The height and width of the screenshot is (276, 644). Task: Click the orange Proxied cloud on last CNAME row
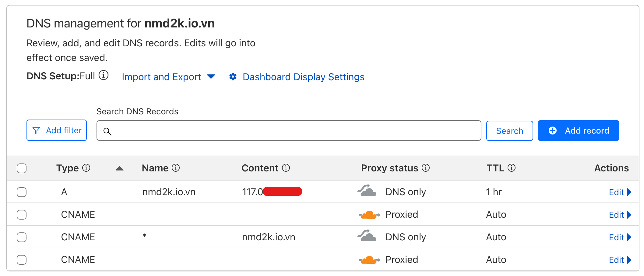pos(369,260)
